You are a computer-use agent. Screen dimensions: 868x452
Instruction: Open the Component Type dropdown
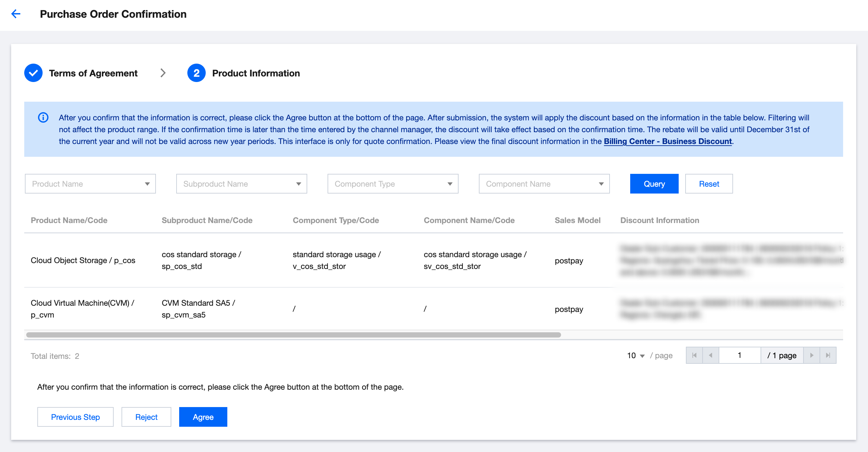(x=393, y=184)
